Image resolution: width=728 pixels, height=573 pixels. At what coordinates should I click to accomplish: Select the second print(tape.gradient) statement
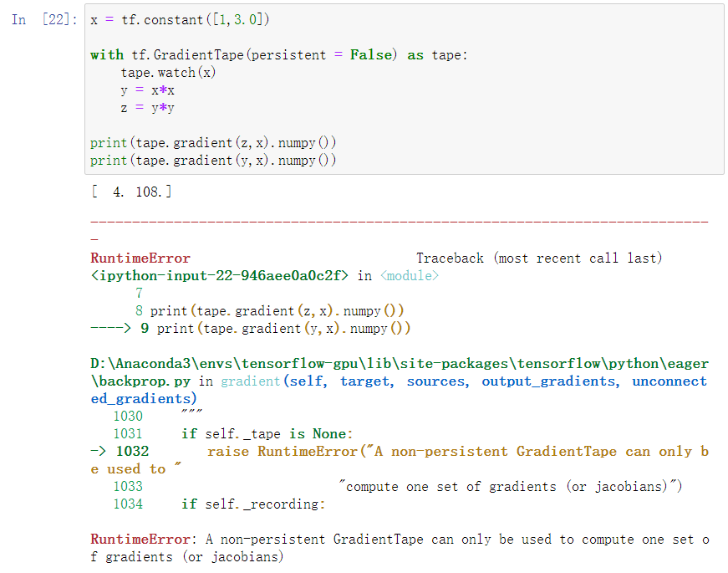click(213, 161)
